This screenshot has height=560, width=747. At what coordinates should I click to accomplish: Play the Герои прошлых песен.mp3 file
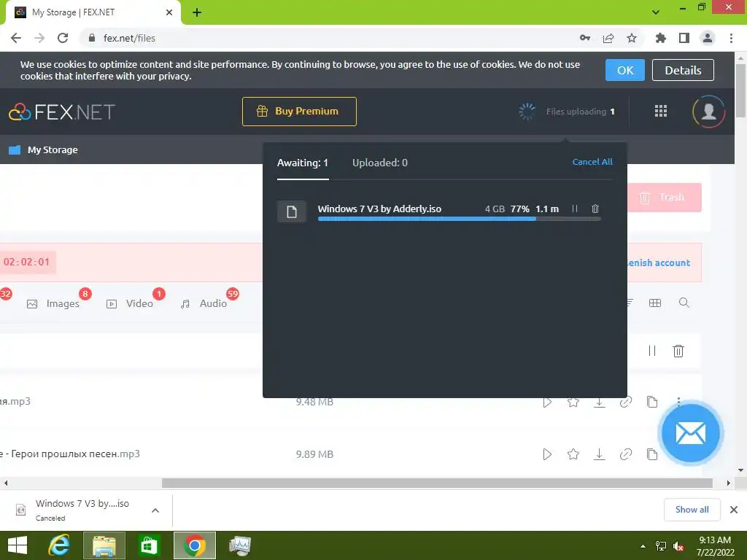[x=547, y=454]
